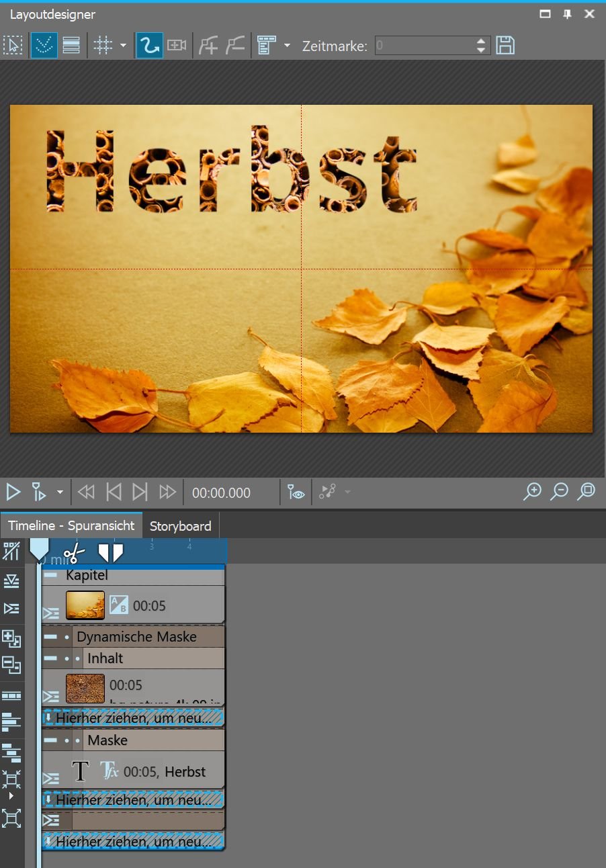Select the Timeline - Spuransicht tab
Viewport: 606px width, 868px height.
[x=71, y=525]
